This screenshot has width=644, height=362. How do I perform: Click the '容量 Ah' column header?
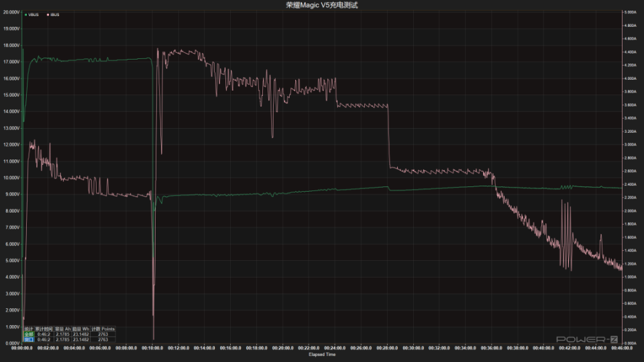click(x=62, y=329)
